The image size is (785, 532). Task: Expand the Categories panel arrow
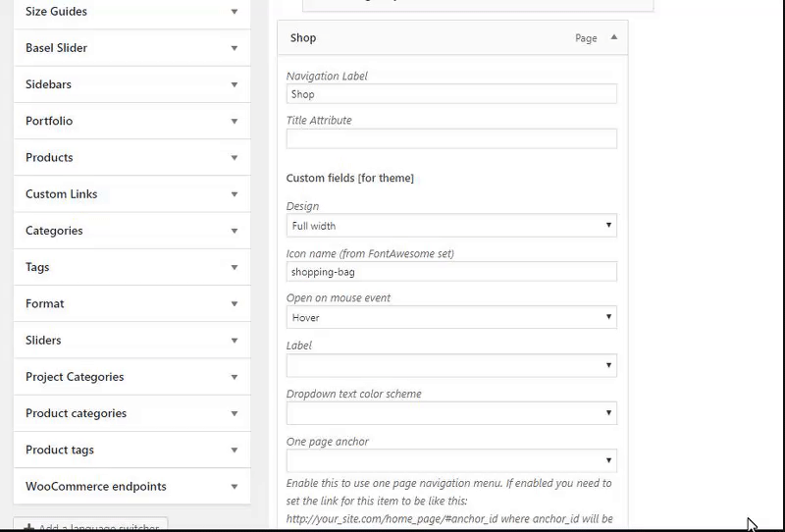(x=235, y=232)
